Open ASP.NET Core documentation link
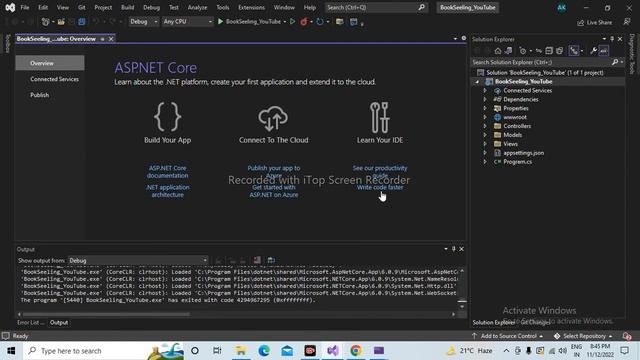 [x=167, y=172]
